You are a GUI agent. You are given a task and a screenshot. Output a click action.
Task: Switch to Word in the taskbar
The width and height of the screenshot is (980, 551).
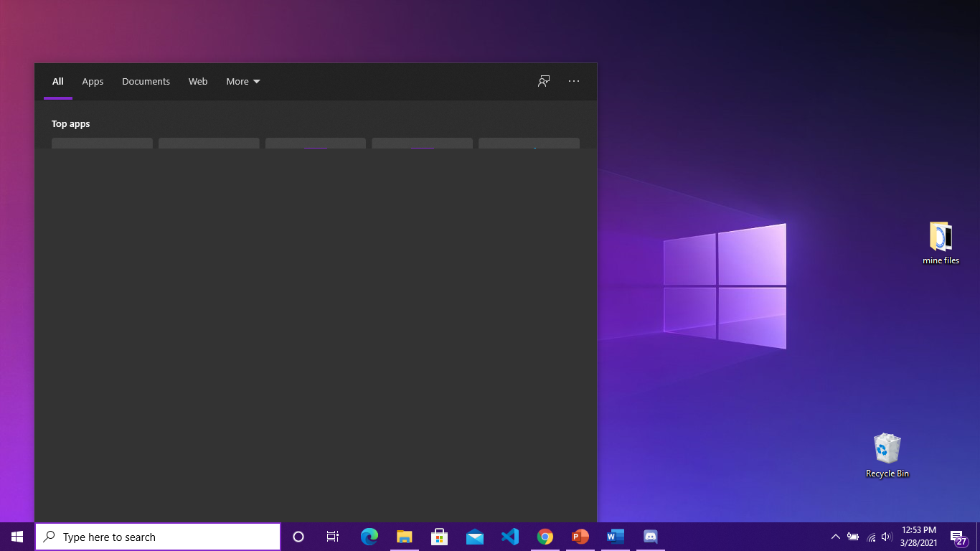tap(616, 537)
